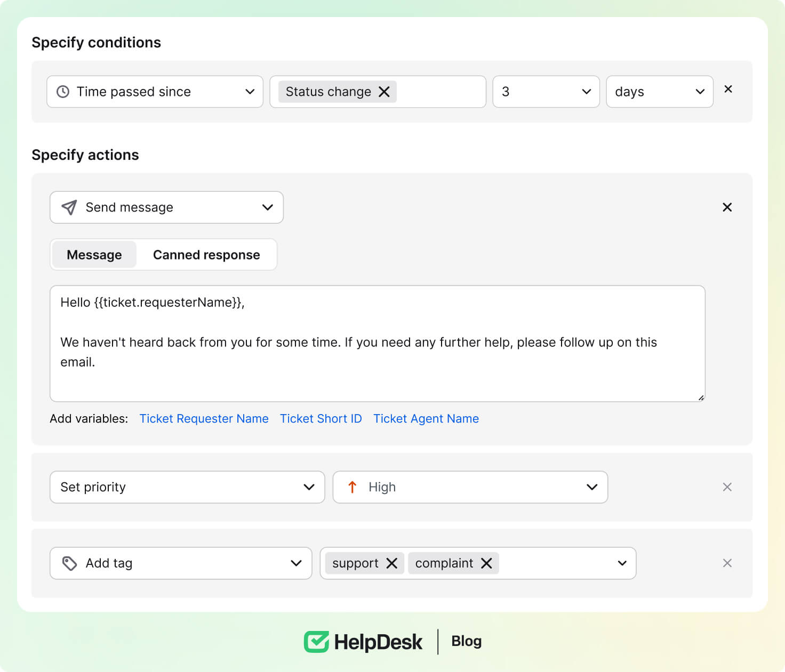This screenshot has height=672, width=785.
Task: Insert the Ticket Short ID variable
Action: pyautogui.click(x=321, y=419)
